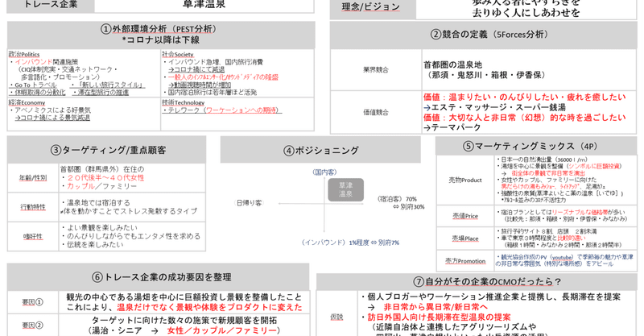The width and height of the screenshot is (644, 336).
Task: Select the note '*コロナ以降は下線'
Action: [x=161, y=40]
